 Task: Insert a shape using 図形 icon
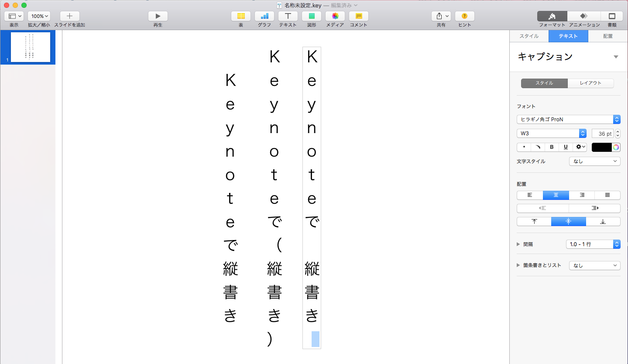tap(312, 16)
